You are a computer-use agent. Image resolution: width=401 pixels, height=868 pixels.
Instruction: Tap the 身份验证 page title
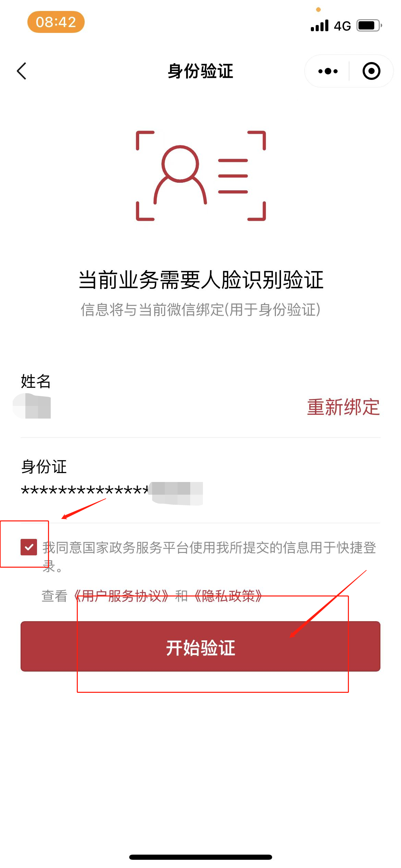coord(200,71)
